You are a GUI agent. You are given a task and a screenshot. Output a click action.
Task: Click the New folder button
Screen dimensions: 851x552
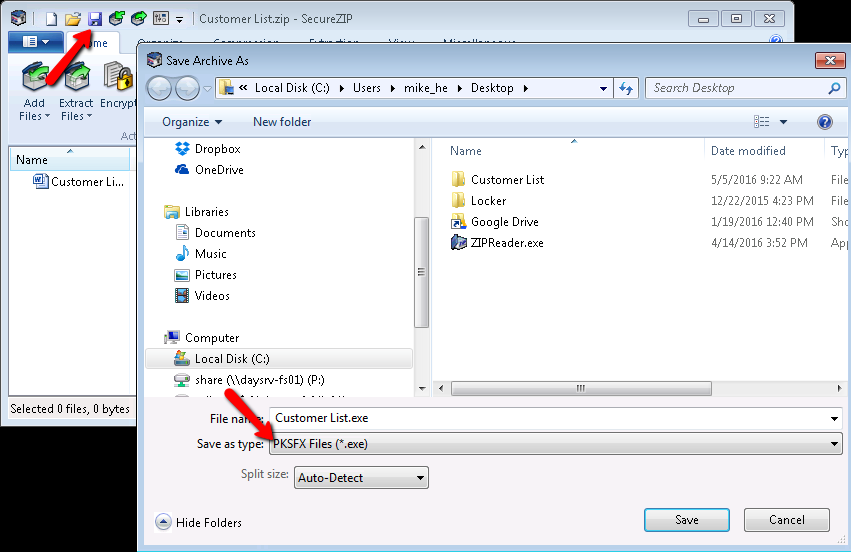click(x=282, y=122)
